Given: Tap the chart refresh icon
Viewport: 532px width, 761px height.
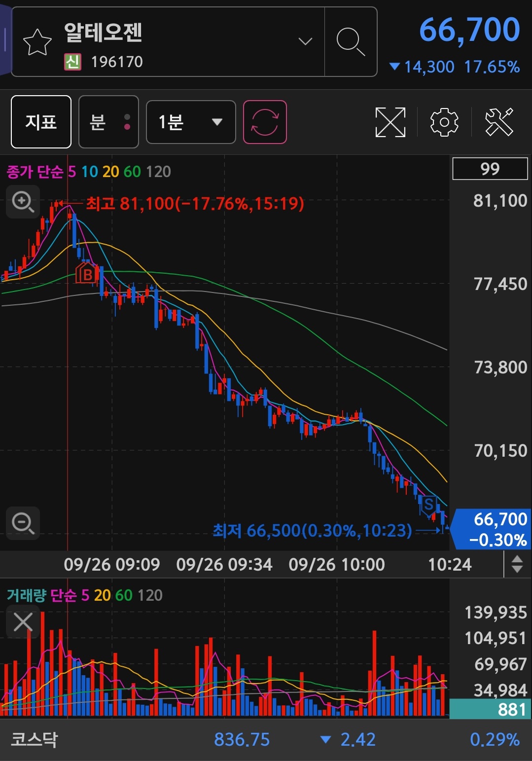Looking at the screenshot, I should [265, 122].
